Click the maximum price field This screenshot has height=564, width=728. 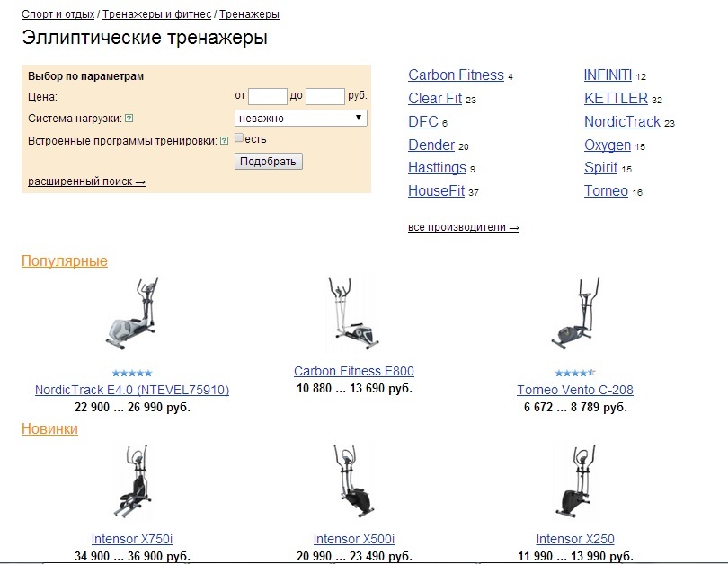(x=325, y=96)
